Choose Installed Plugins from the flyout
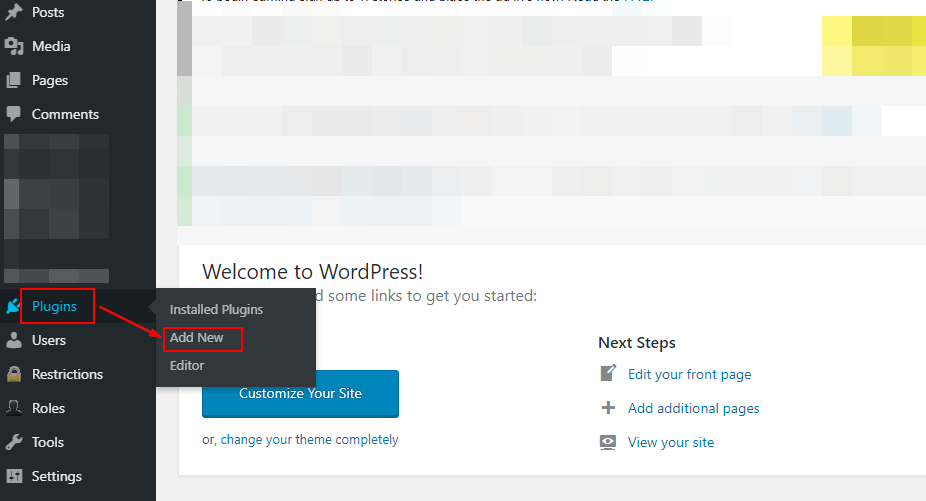The image size is (926, 501). (216, 310)
